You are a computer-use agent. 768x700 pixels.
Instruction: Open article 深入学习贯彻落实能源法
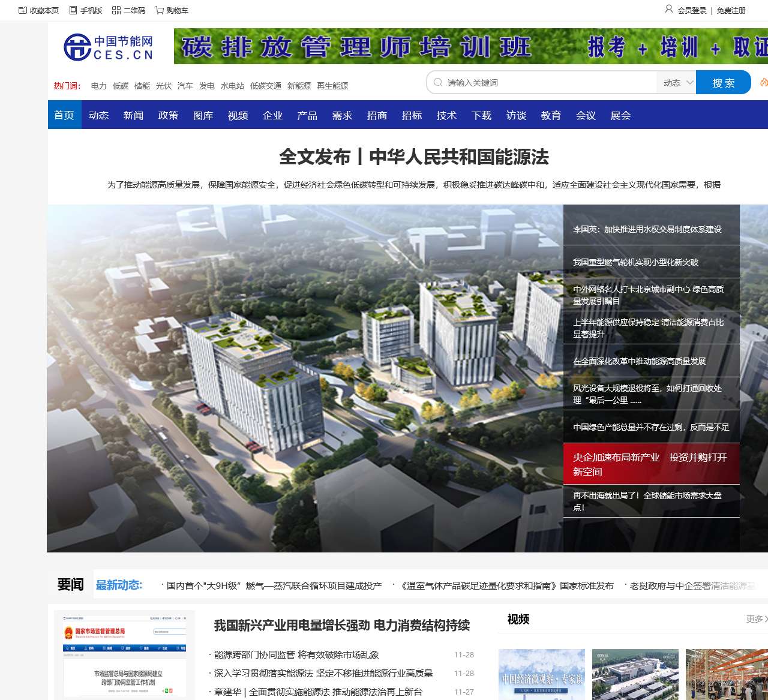click(323, 674)
